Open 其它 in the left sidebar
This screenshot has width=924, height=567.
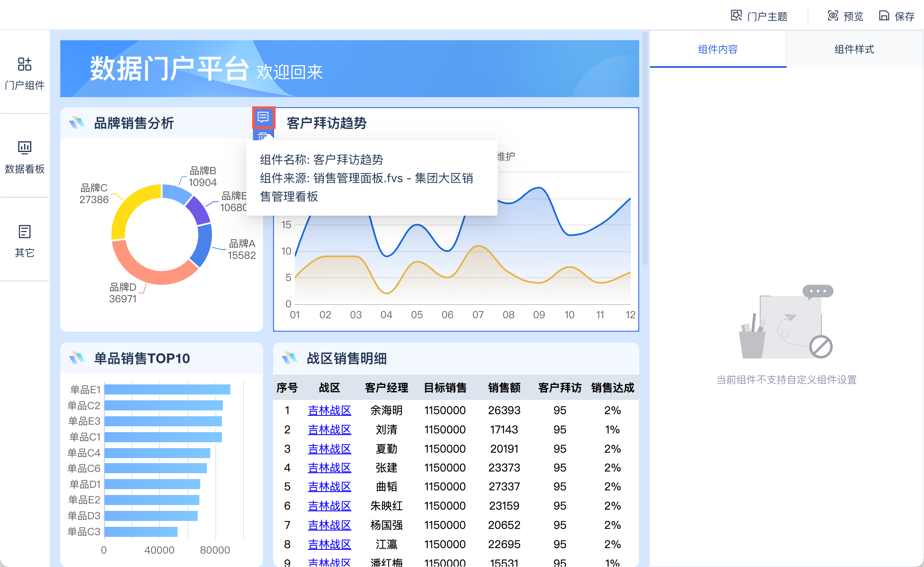25,241
